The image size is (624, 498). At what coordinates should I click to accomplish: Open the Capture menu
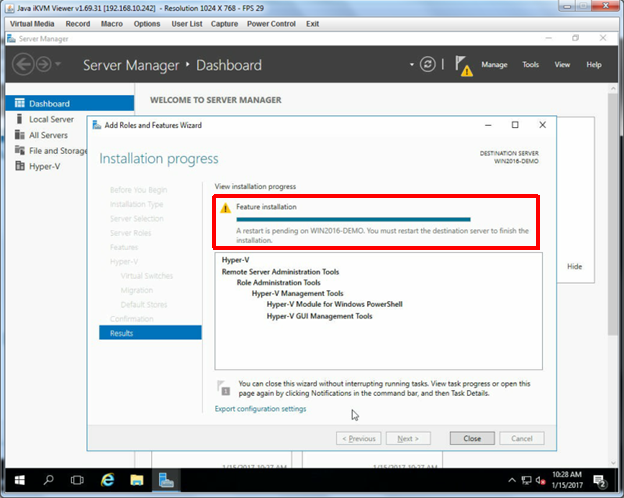click(x=224, y=24)
